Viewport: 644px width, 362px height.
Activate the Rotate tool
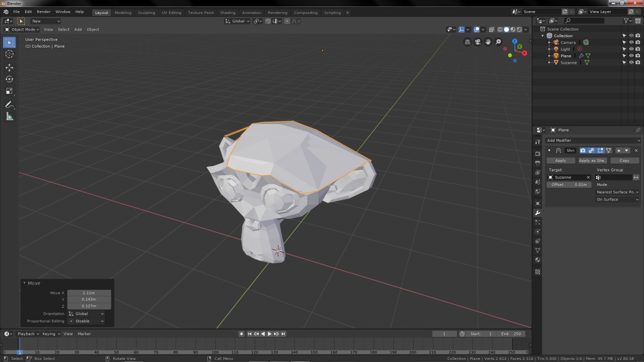(9, 79)
